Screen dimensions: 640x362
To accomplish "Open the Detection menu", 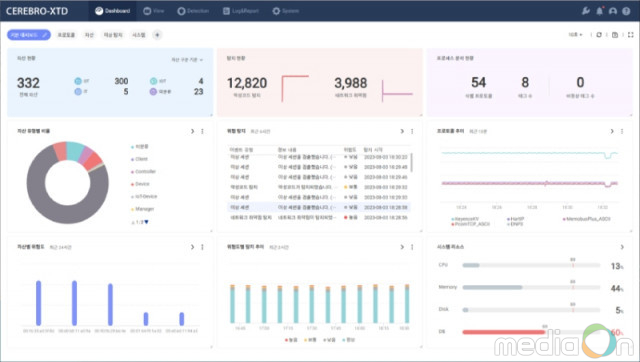I will point(193,11).
